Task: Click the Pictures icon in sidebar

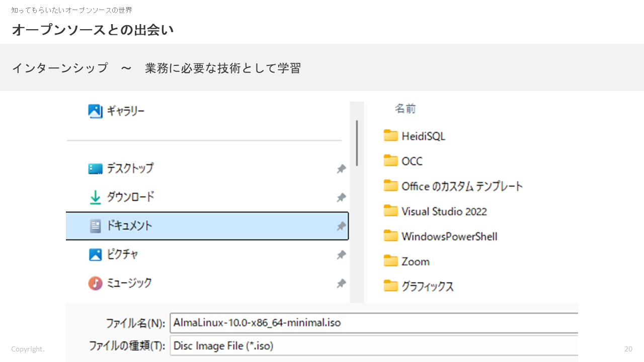Action: pos(95,255)
